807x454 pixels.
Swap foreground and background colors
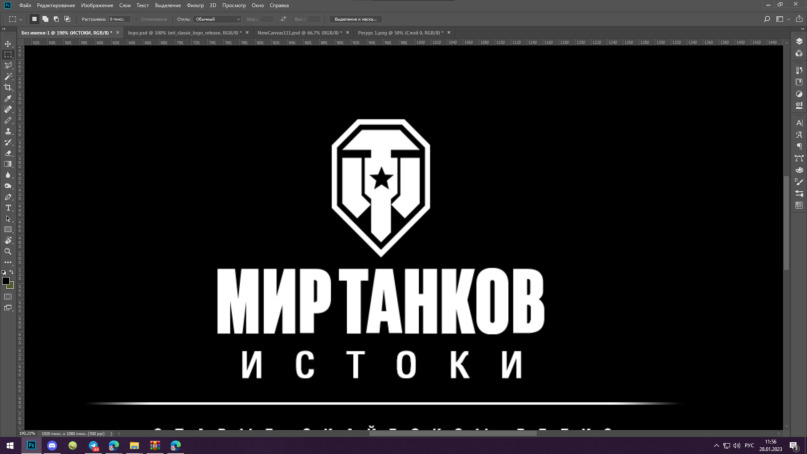[x=11, y=272]
